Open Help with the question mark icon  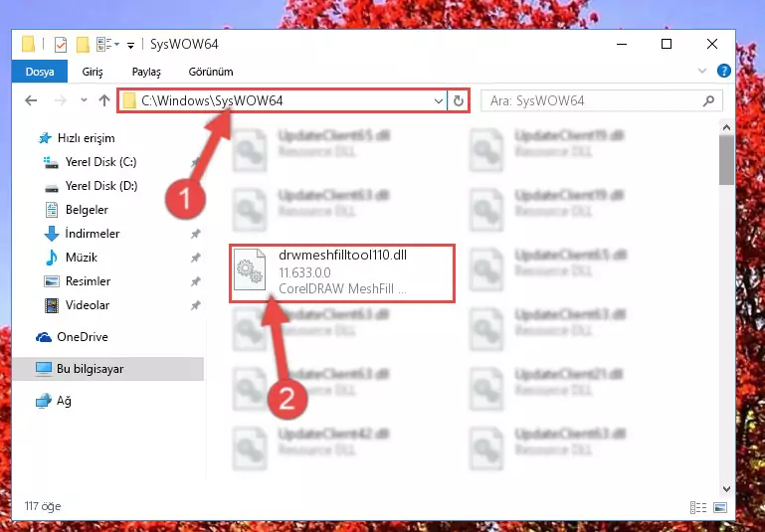(x=723, y=72)
